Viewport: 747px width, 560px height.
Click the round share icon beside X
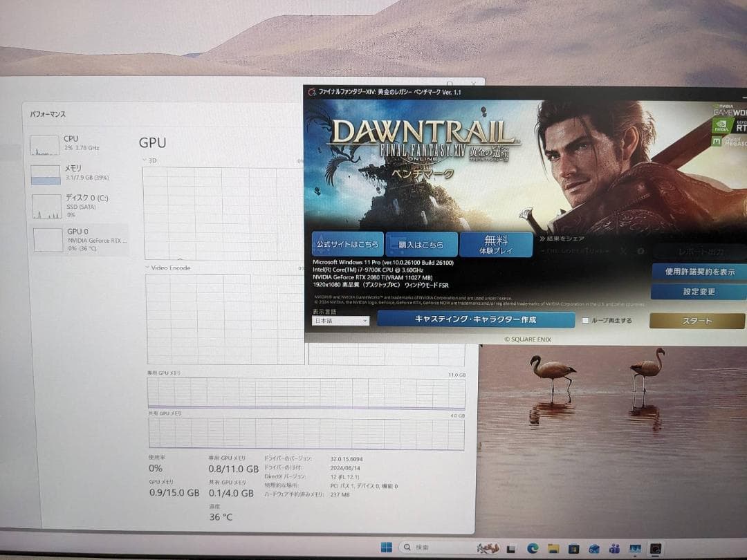(641, 250)
